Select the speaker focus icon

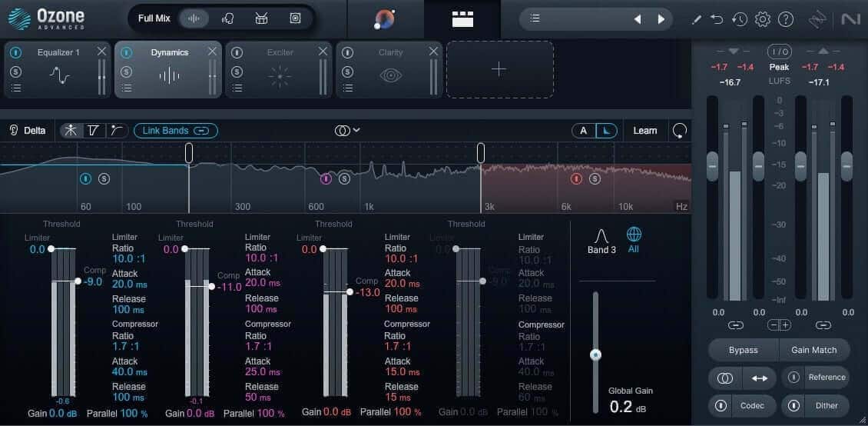pyautogui.click(x=295, y=18)
